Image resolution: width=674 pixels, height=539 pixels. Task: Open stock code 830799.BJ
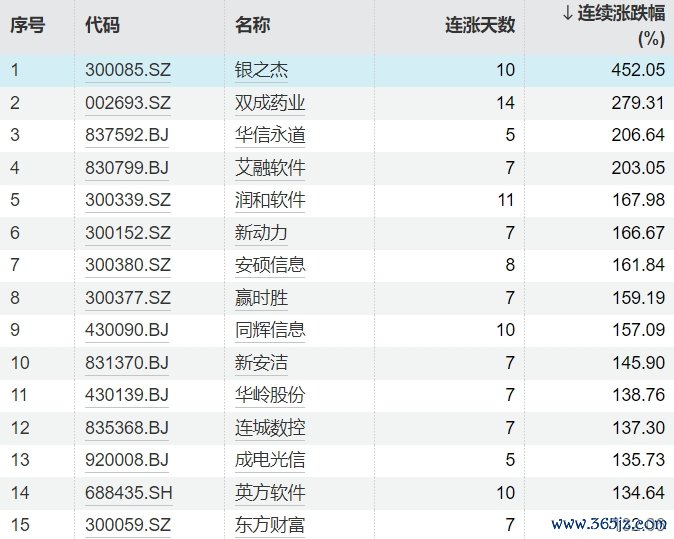[x=127, y=168]
